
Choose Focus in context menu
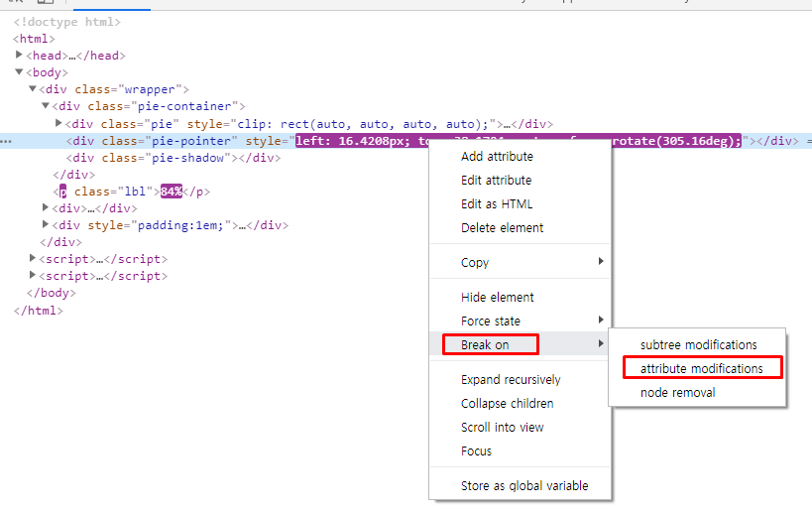tap(520, 451)
